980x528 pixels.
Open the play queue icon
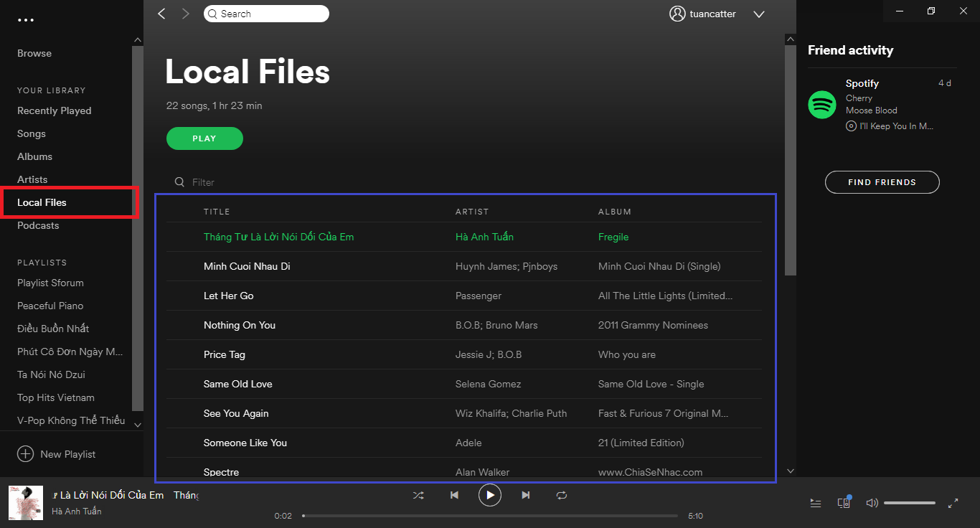(x=816, y=503)
